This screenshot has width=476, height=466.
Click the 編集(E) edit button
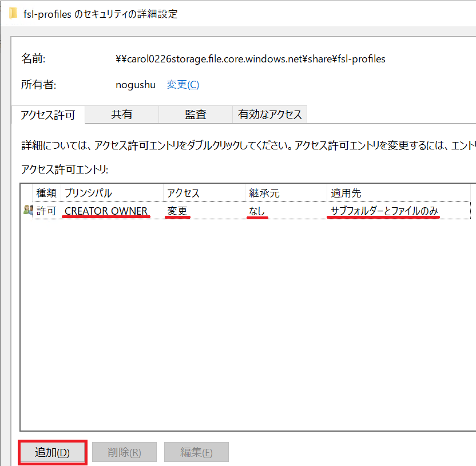click(x=196, y=452)
